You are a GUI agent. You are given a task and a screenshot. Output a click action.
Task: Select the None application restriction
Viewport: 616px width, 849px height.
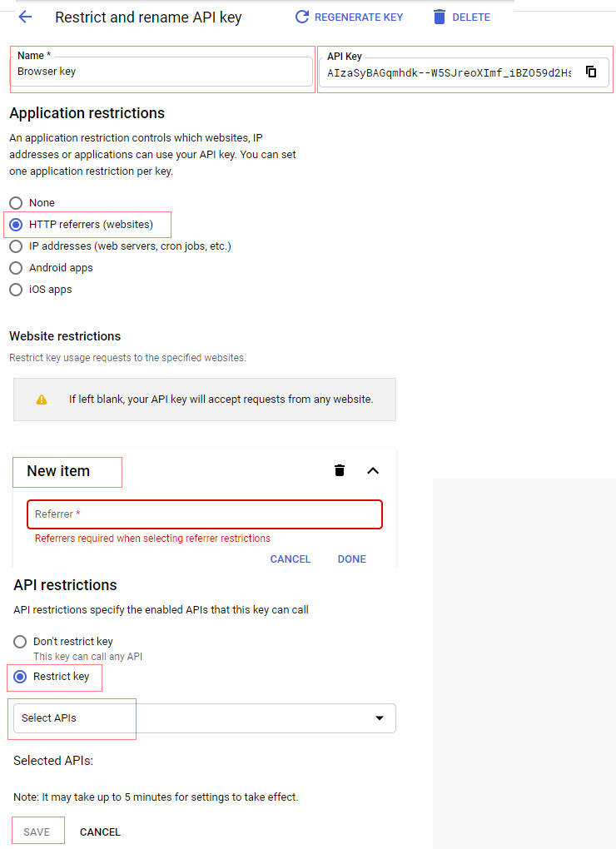click(16, 203)
